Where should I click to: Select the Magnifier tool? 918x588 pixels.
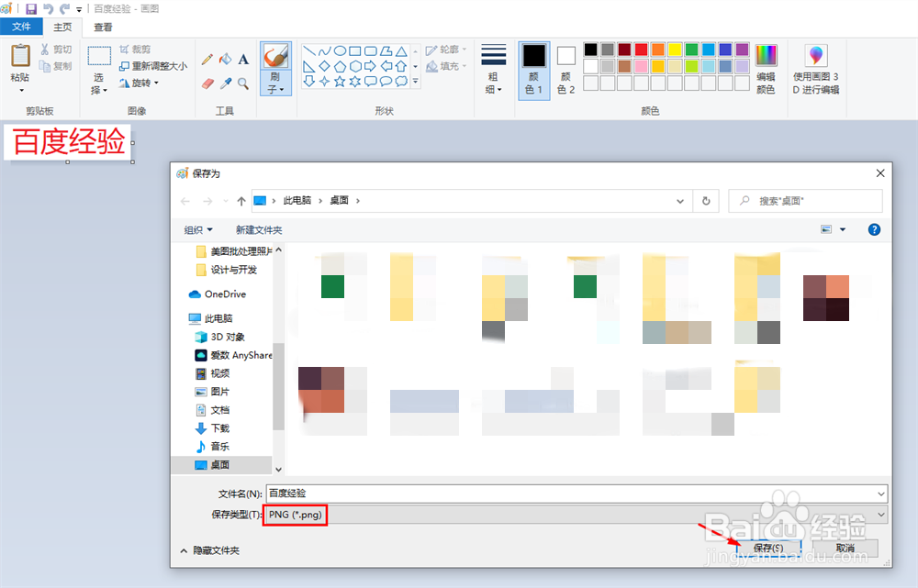242,83
